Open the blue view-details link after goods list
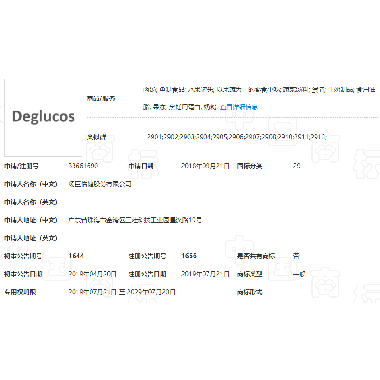380x380 pixels. click(x=239, y=107)
